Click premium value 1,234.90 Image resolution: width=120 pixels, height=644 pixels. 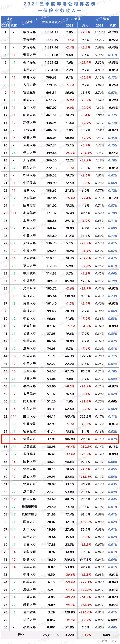(51, 70)
